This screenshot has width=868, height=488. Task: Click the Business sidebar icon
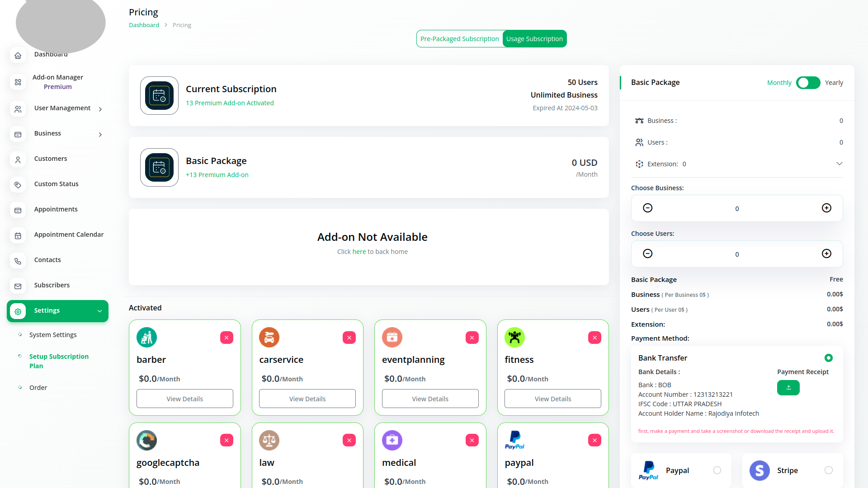tap(18, 135)
